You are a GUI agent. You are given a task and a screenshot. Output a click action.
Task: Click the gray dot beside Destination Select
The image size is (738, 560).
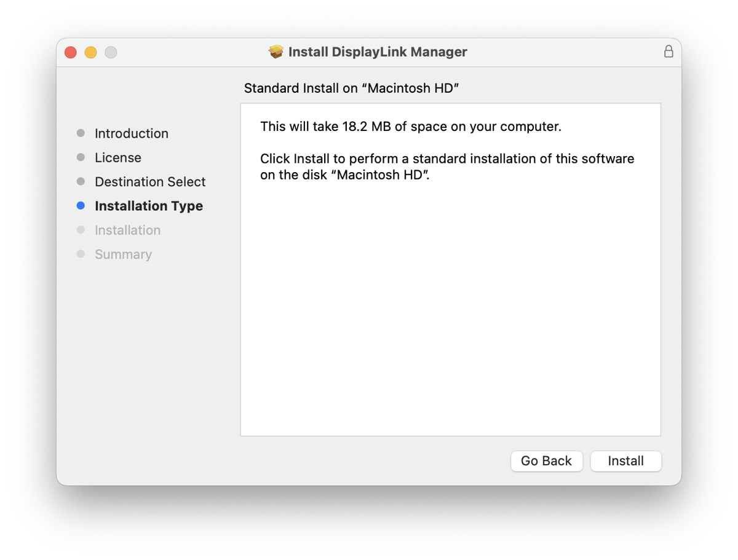pyautogui.click(x=81, y=181)
